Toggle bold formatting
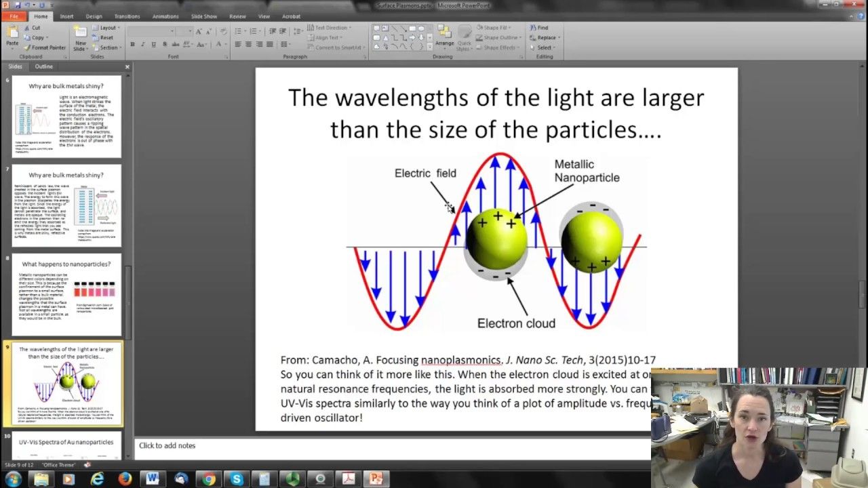 pyautogui.click(x=132, y=44)
